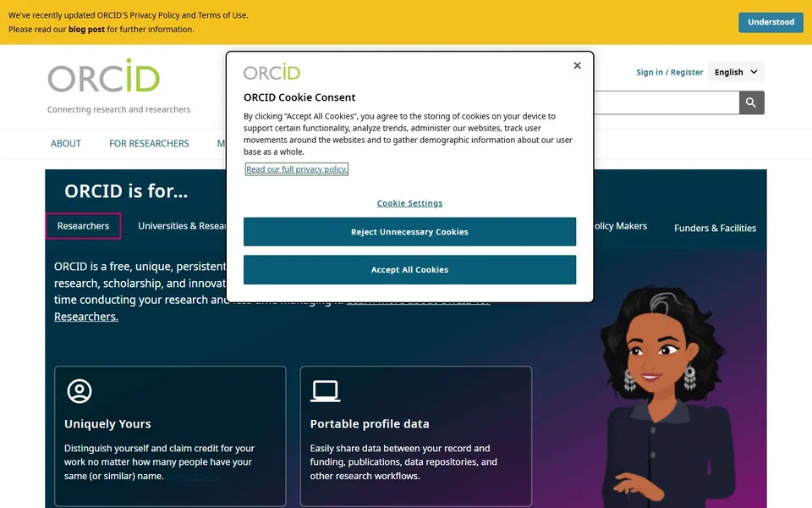This screenshot has width=812, height=508.
Task: Click the ORCID Cookie Consent title
Action: pyautogui.click(x=299, y=97)
